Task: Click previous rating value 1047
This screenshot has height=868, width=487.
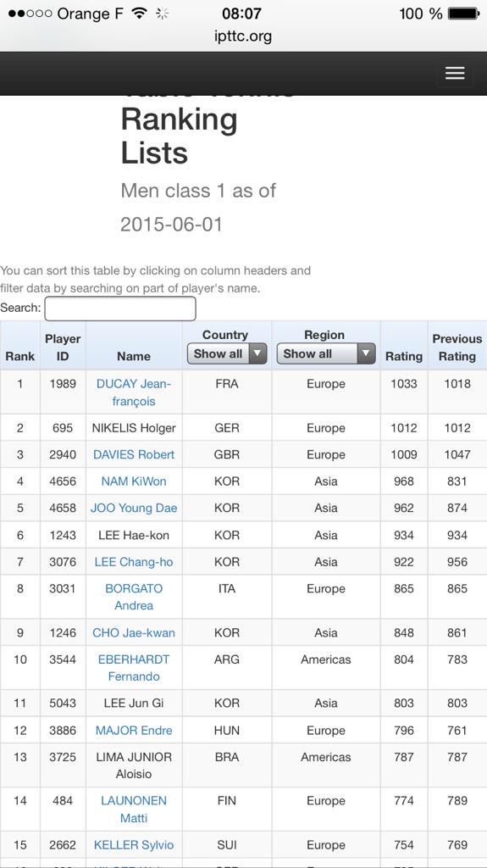Action: coord(457,454)
